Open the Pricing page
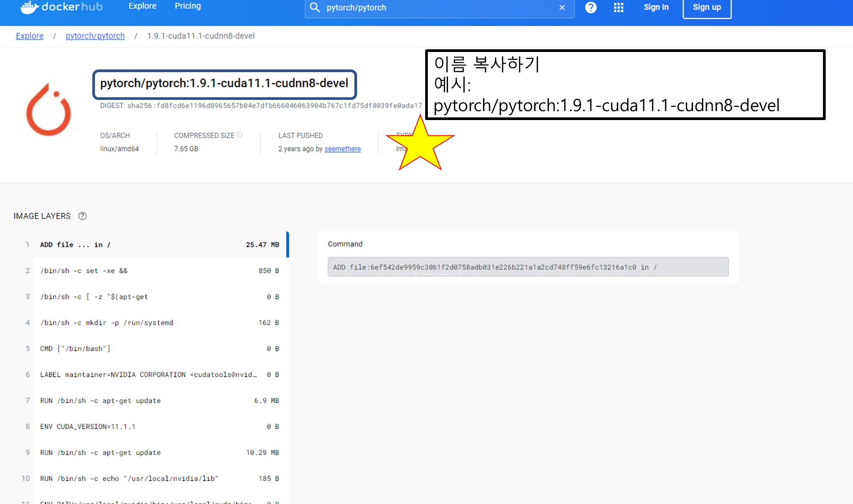The width and height of the screenshot is (853, 504). [x=188, y=6]
